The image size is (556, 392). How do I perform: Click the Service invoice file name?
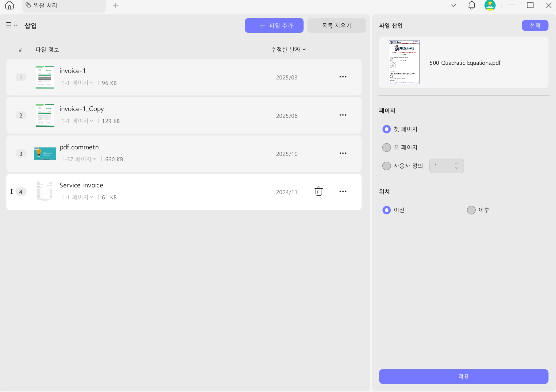pyautogui.click(x=81, y=185)
